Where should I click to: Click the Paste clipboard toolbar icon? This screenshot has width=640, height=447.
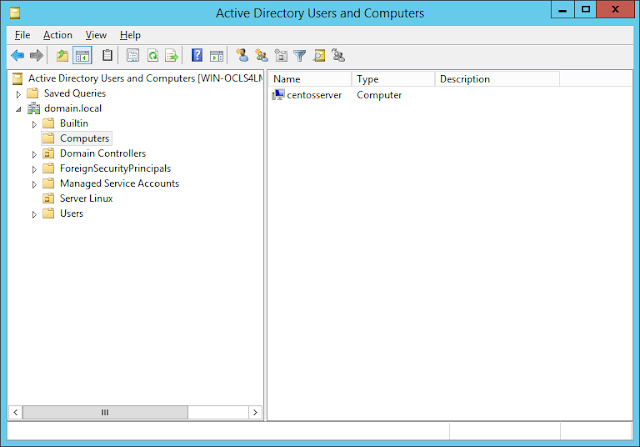pos(107,55)
